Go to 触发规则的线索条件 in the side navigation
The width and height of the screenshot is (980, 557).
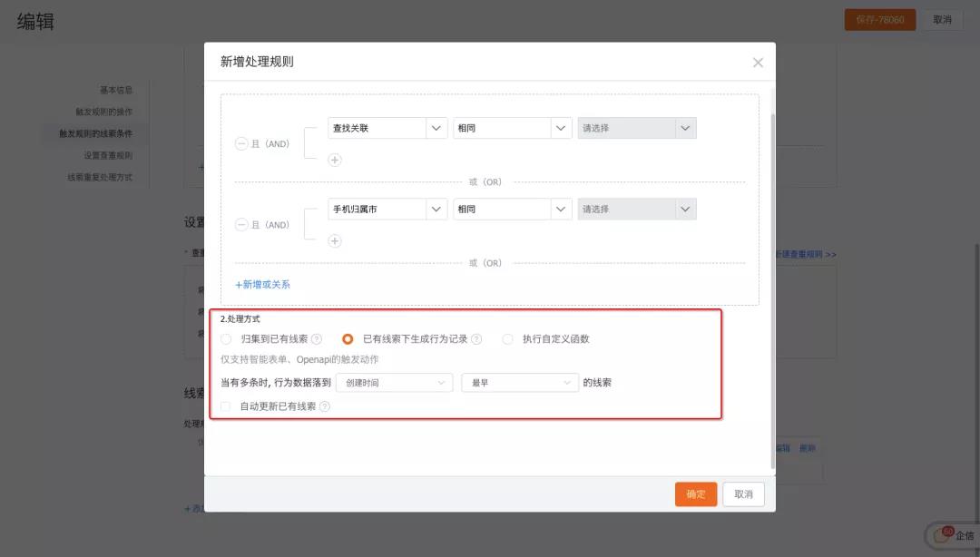95,133
